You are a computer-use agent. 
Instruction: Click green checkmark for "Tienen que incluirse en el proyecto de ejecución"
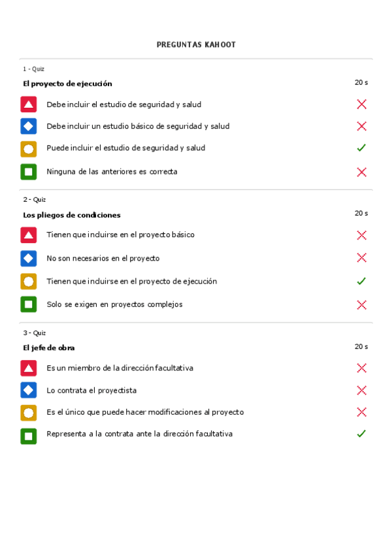pos(361,281)
